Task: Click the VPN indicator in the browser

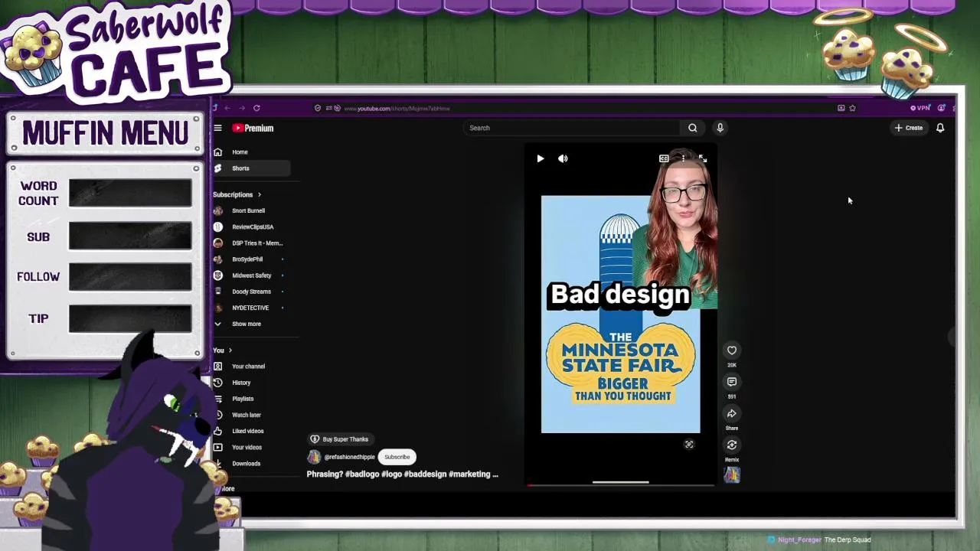Action: pyautogui.click(x=920, y=108)
